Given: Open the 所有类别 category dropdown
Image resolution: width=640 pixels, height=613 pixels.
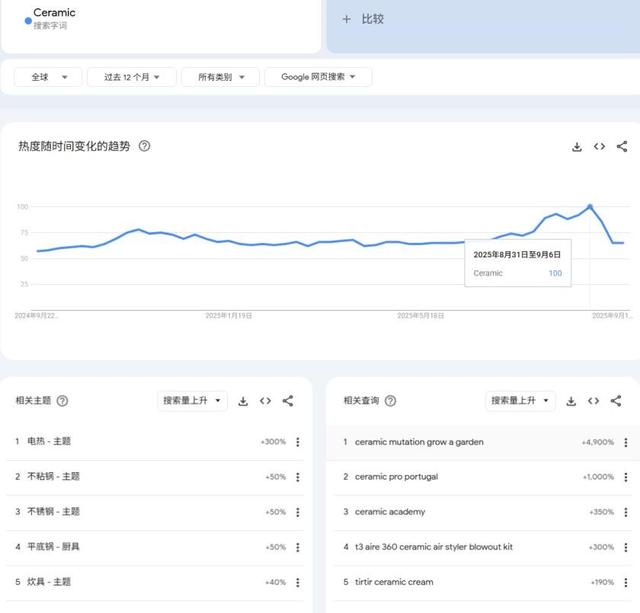Looking at the screenshot, I should tap(220, 77).
